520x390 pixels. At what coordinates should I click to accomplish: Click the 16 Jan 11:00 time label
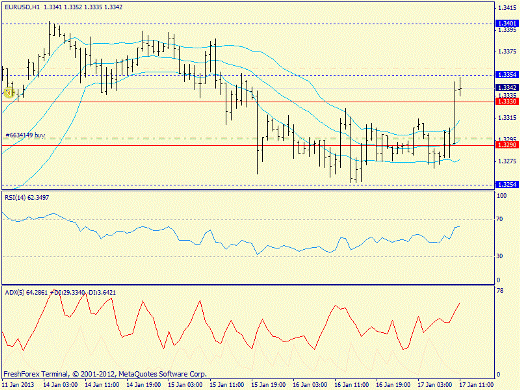pyautogui.click(x=352, y=385)
